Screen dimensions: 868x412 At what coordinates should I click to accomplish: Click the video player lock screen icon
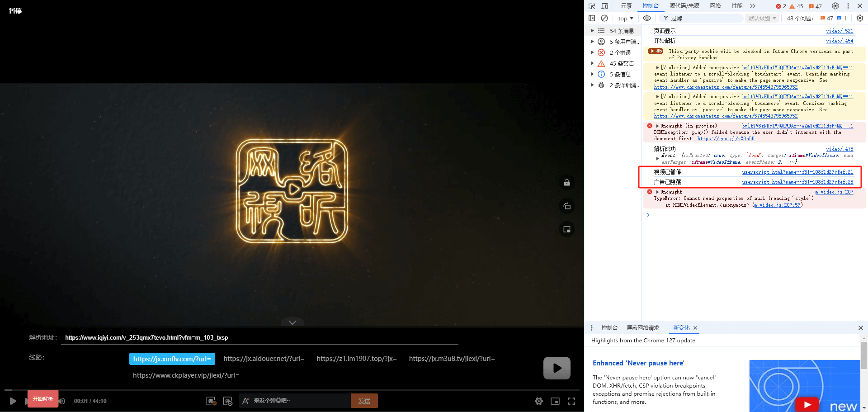click(567, 183)
